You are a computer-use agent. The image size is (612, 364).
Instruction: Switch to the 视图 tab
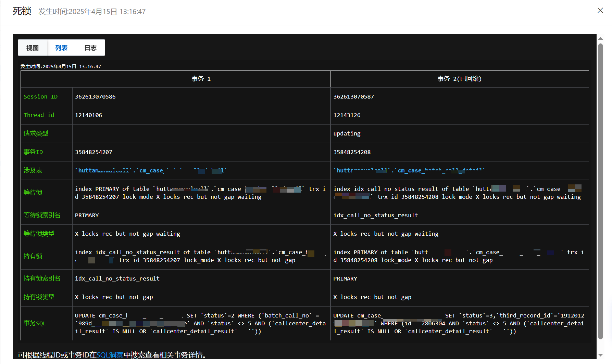click(x=33, y=48)
